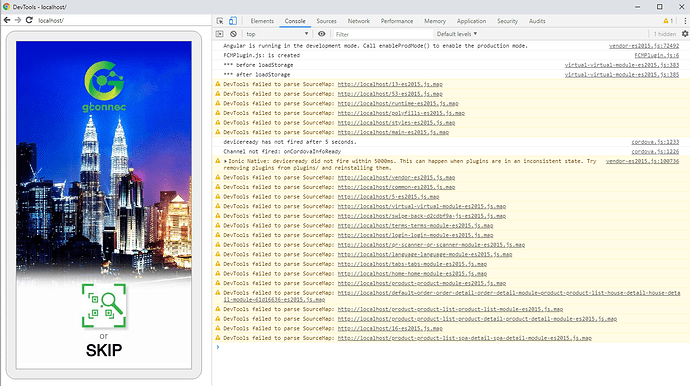Screen dimensions: 690x386
Task: Open the Elements tab
Action: [262, 21]
